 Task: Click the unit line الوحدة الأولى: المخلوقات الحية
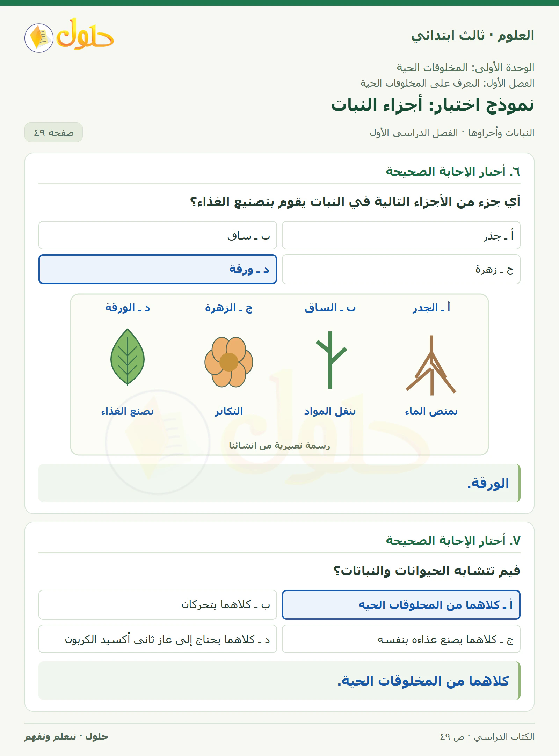click(x=465, y=67)
